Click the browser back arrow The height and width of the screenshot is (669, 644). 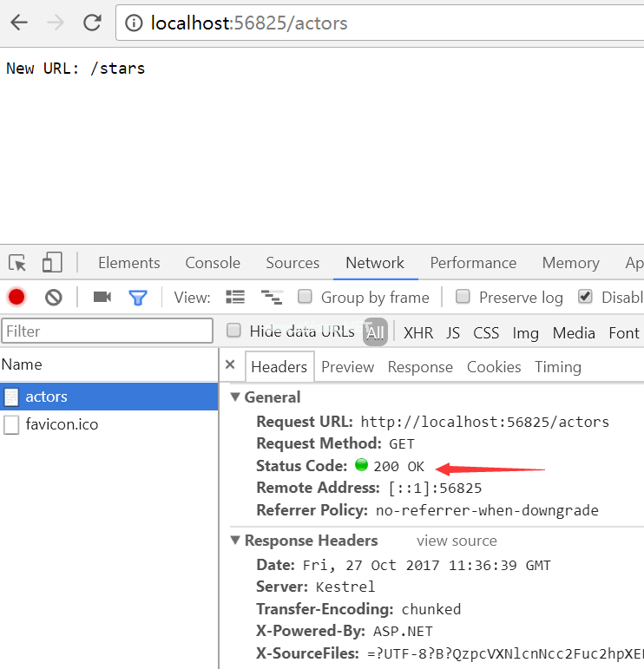(18, 23)
